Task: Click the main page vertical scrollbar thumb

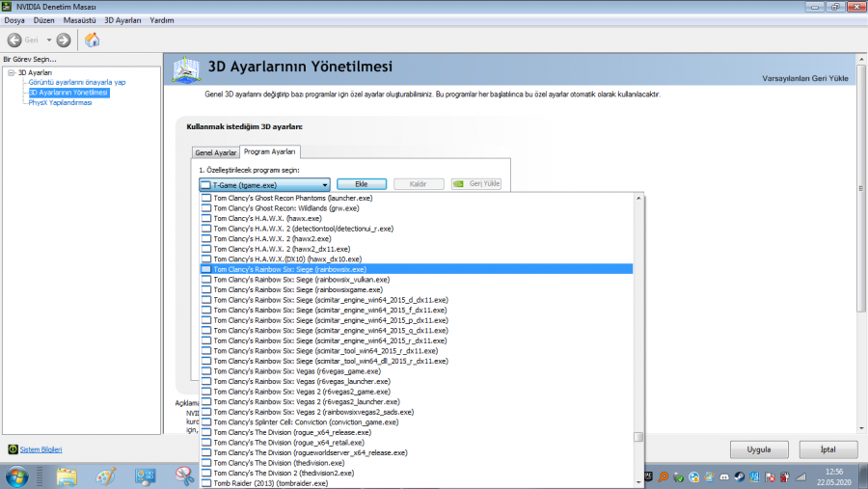Action: coord(861,188)
